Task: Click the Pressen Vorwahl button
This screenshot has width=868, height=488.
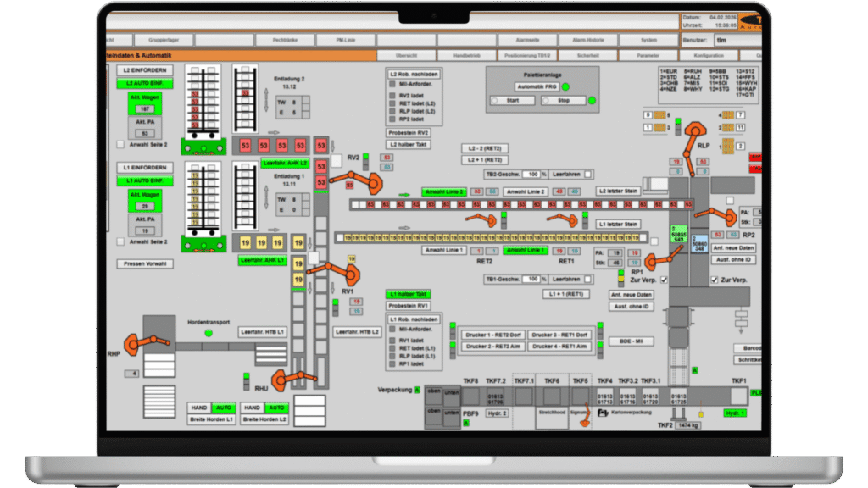Action: pos(145,264)
